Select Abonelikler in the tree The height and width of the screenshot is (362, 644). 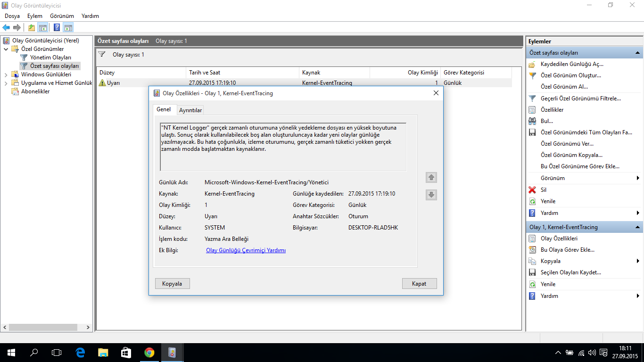[x=35, y=91]
